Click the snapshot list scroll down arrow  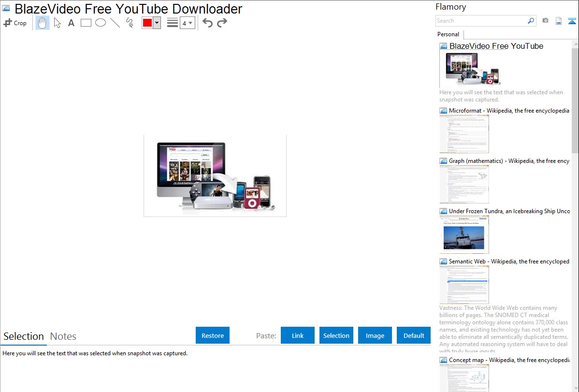[575, 388]
